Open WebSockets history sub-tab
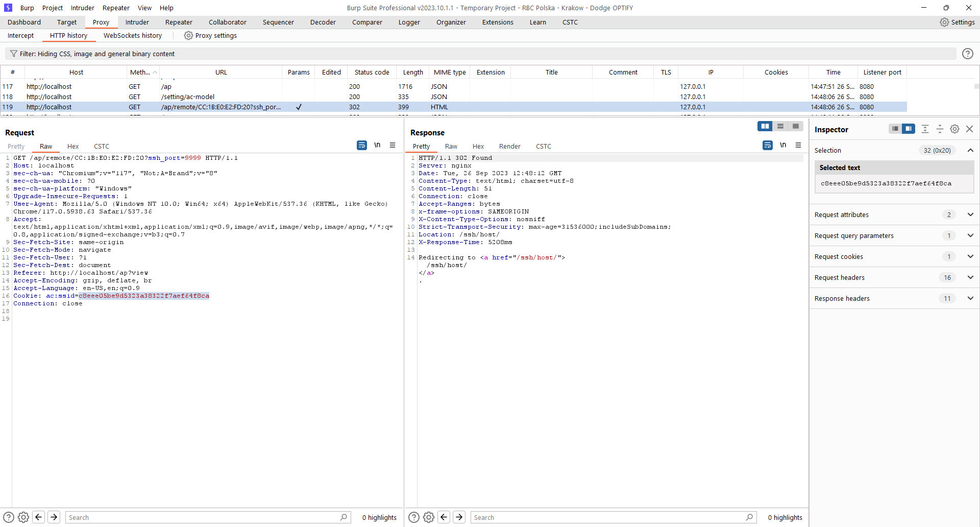The height and width of the screenshot is (527, 980). point(133,35)
